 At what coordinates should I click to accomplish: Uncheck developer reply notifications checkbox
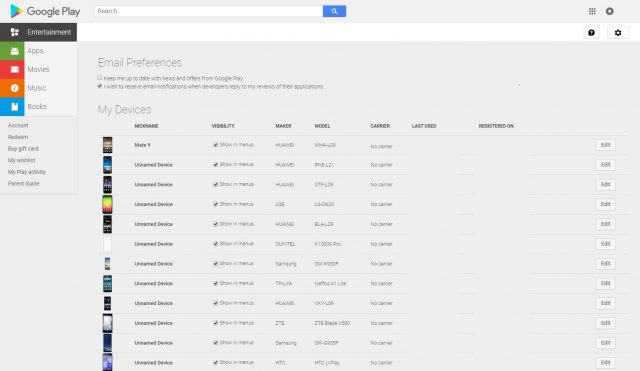(100, 86)
